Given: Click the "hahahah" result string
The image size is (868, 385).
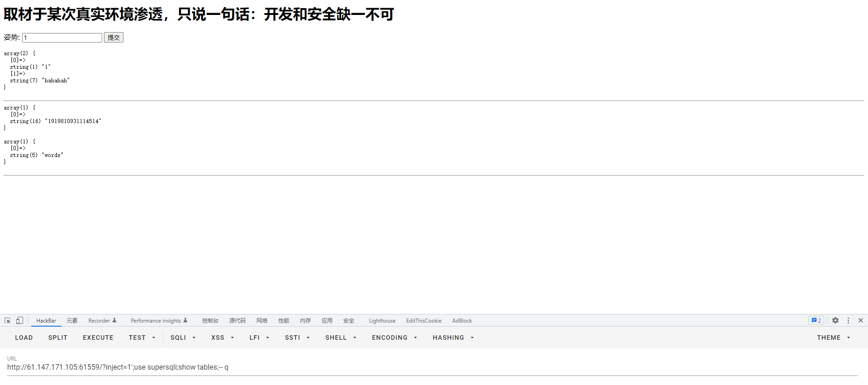Looking at the screenshot, I should 56,81.
